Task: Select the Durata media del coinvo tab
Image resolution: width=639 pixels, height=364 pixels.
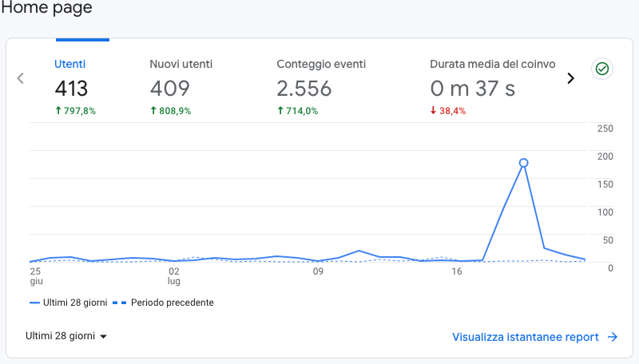Action: (x=492, y=64)
